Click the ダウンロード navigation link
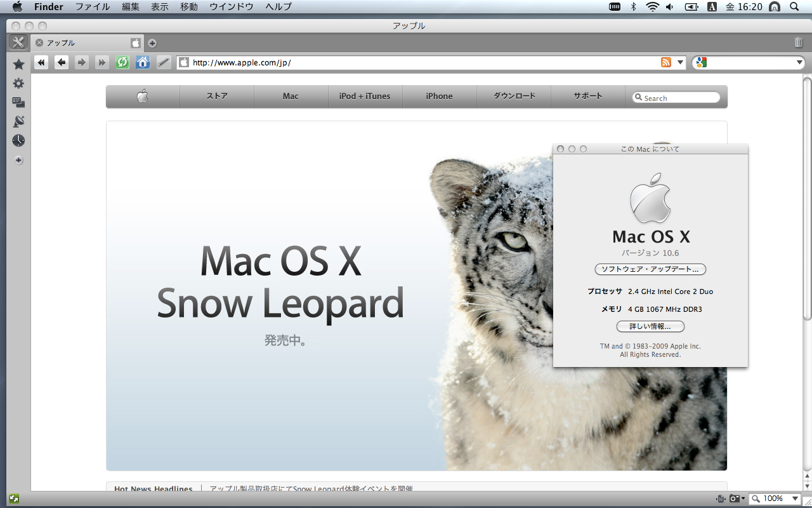 coord(514,97)
